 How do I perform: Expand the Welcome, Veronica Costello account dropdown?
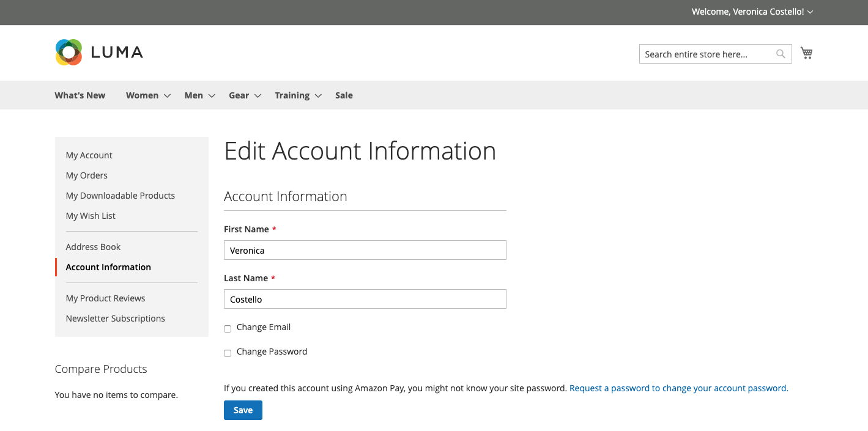pyautogui.click(x=811, y=12)
